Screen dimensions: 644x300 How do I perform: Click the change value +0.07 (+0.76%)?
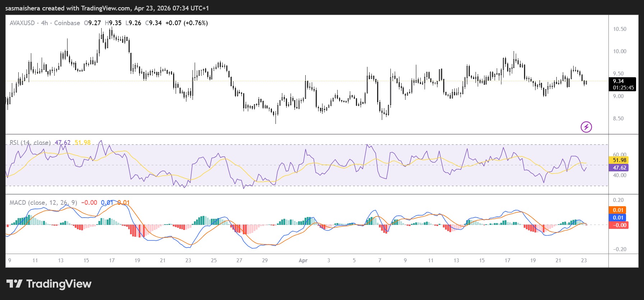(x=186, y=23)
